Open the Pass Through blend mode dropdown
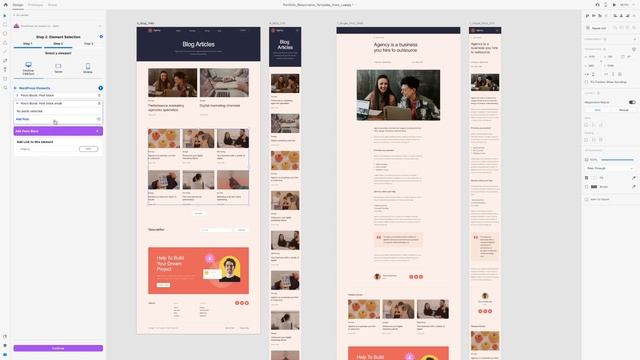This screenshot has height=360, width=640. point(610,168)
